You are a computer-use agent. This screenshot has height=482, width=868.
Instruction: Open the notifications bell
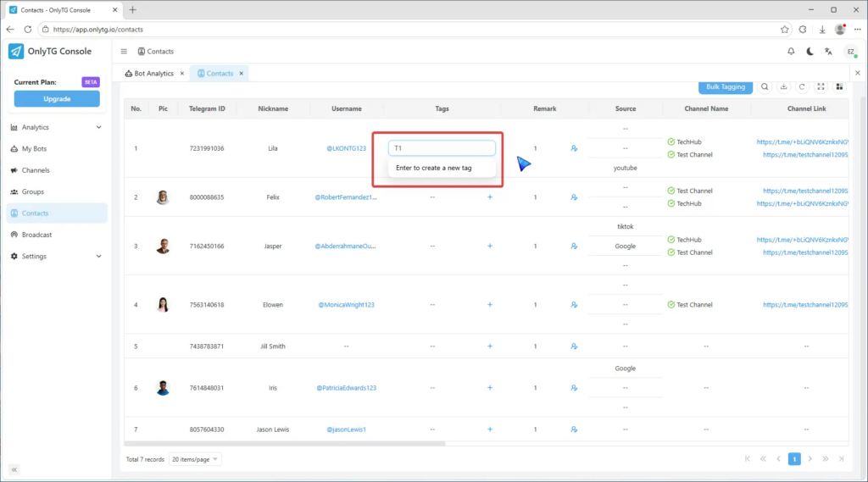[x=791, y=52]
